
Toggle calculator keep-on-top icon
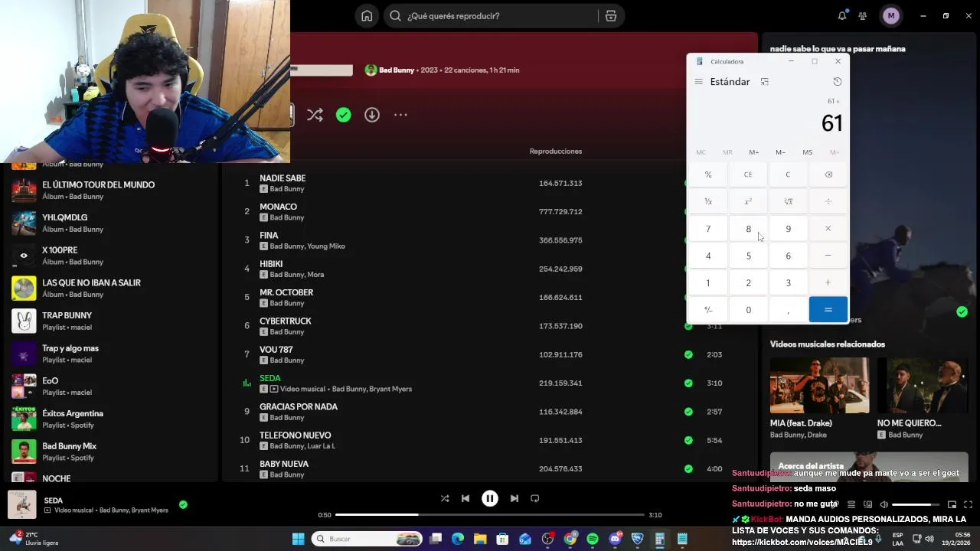(x=764, y=82)
